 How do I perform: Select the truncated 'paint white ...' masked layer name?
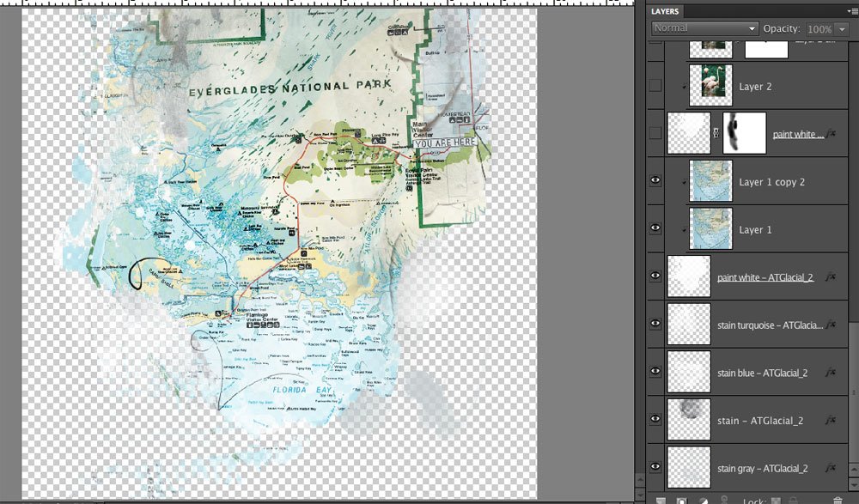pos(798,134)
